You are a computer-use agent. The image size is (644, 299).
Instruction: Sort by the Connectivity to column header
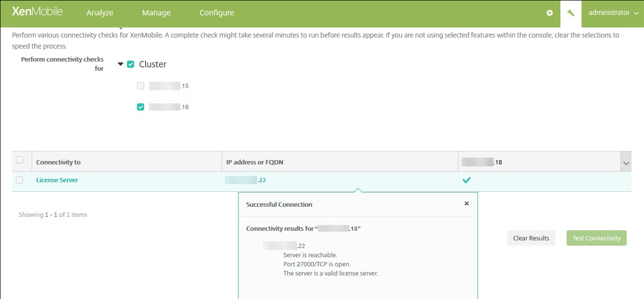pyautogui.click(x=59, y=162)
